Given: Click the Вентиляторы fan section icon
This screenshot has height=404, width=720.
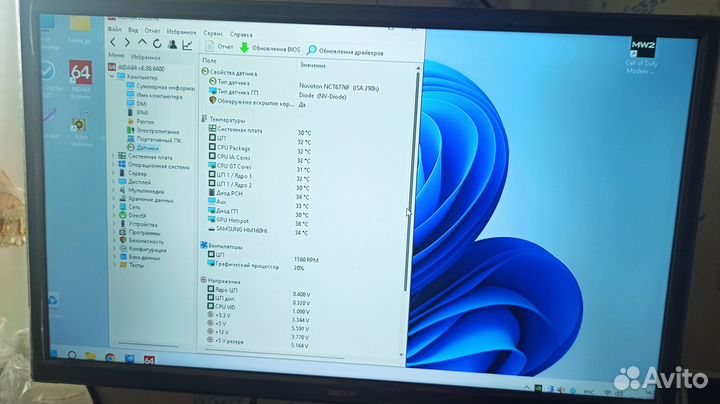Looking at the screenshot, I should click(204, 245).
